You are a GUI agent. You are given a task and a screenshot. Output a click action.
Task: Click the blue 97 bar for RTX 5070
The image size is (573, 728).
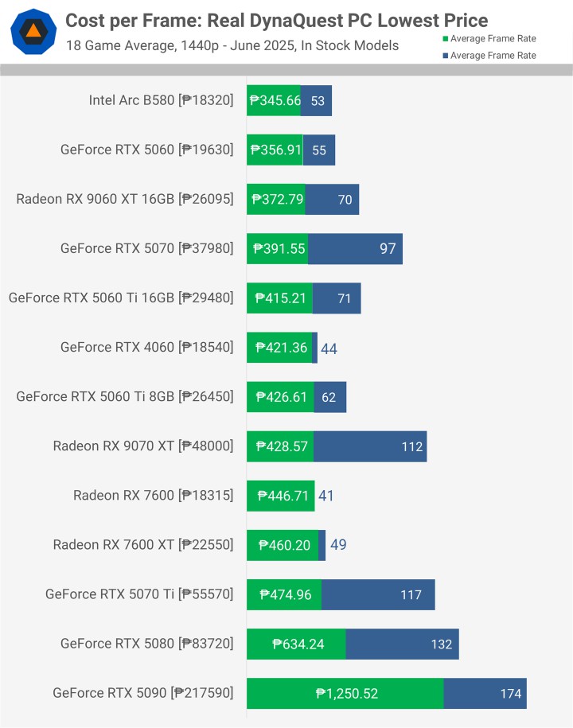355,248
